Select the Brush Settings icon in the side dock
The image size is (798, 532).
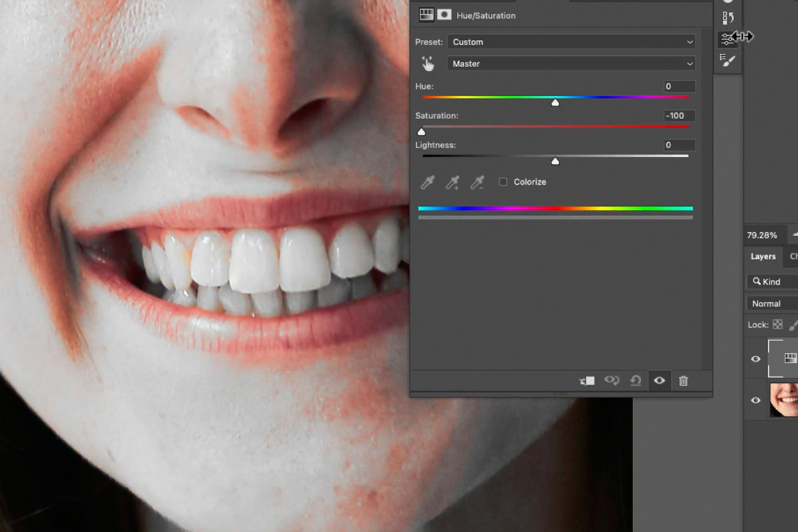(728, 60)
